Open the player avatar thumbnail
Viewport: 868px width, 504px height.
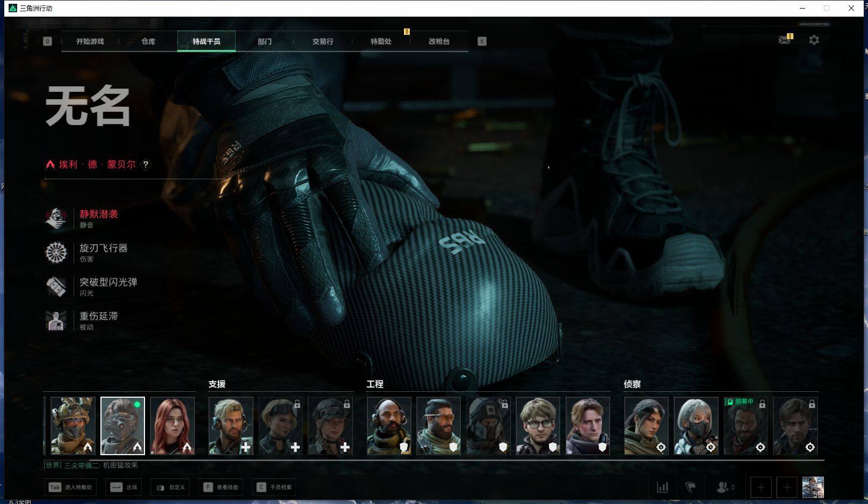[813, 487]
